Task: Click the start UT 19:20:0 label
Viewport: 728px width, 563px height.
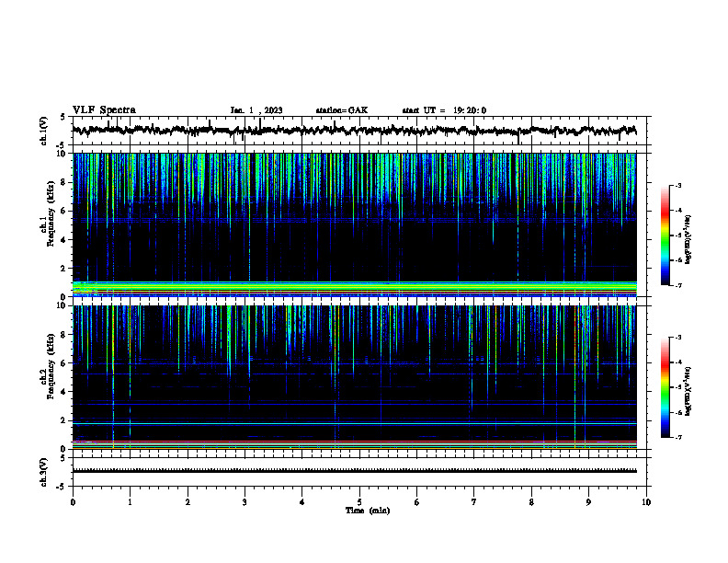Action: click(x=444, y=110)
